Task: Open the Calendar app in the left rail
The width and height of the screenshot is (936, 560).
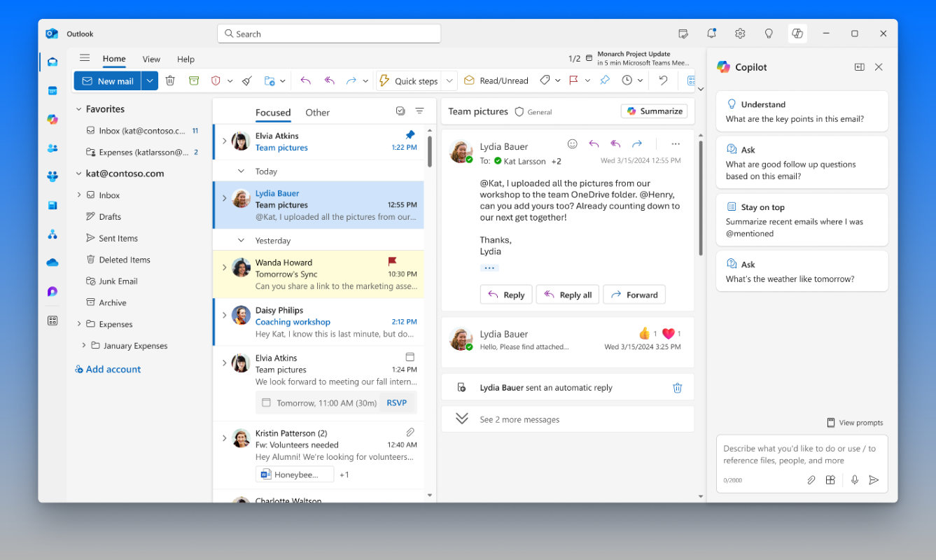Action: pos(53,91)
